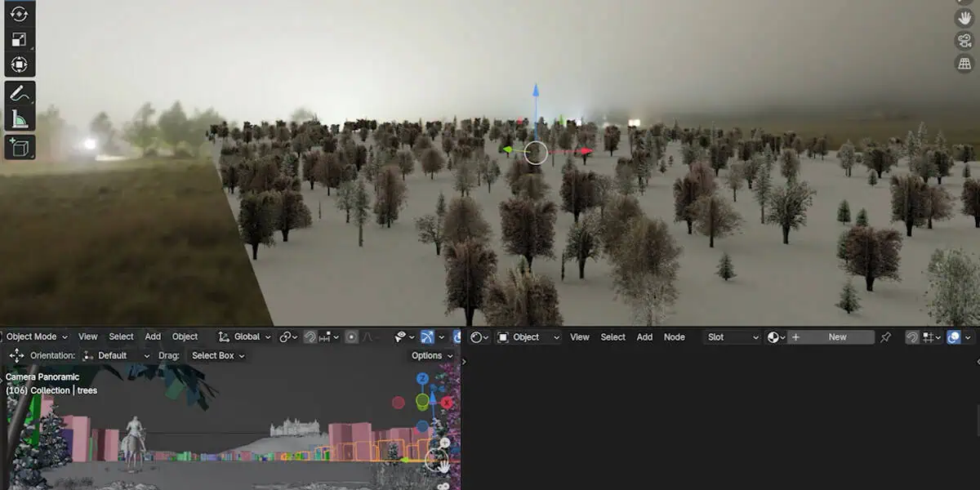The height and width of the screenshot is (490, 980).
Task: Open the Slot dropdown in the node editor
Action: (732, 337)
